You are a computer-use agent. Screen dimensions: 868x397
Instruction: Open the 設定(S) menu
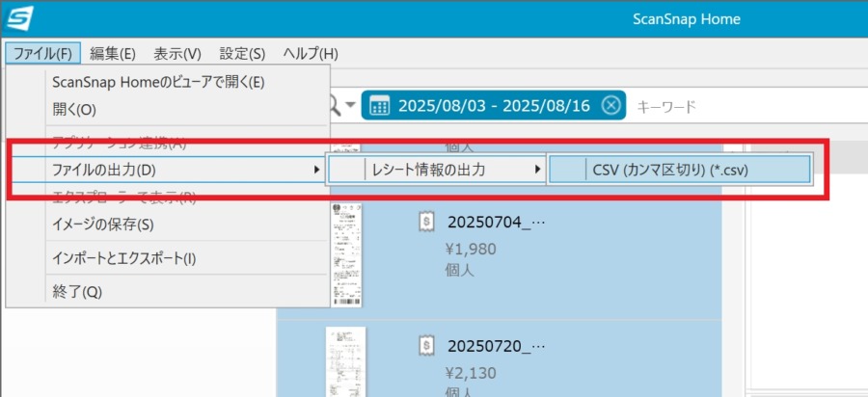click(x=242, y=54)
